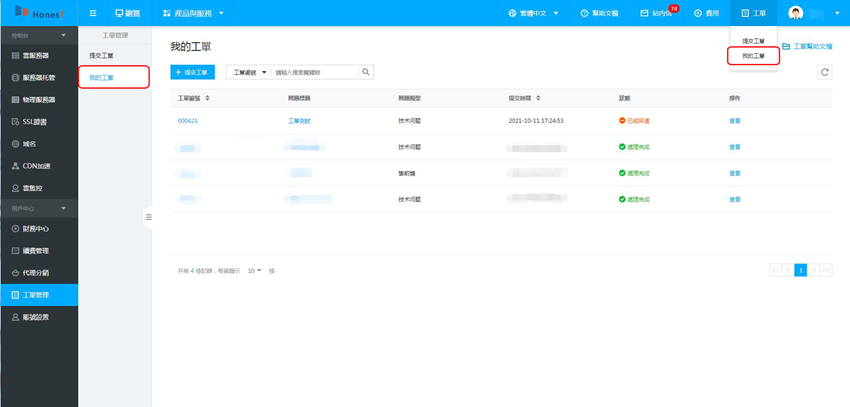Open page size dropdown showing 10

pos(254,270)
